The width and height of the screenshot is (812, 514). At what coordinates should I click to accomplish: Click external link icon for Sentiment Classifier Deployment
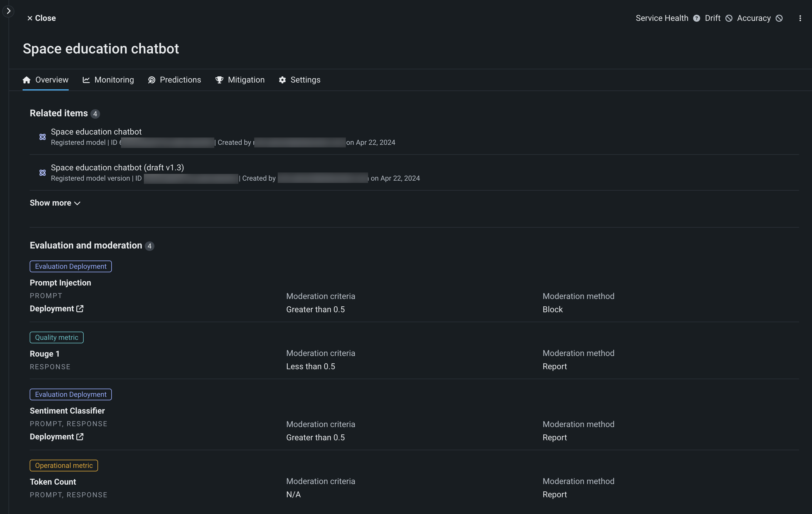[x=80, y=436]
